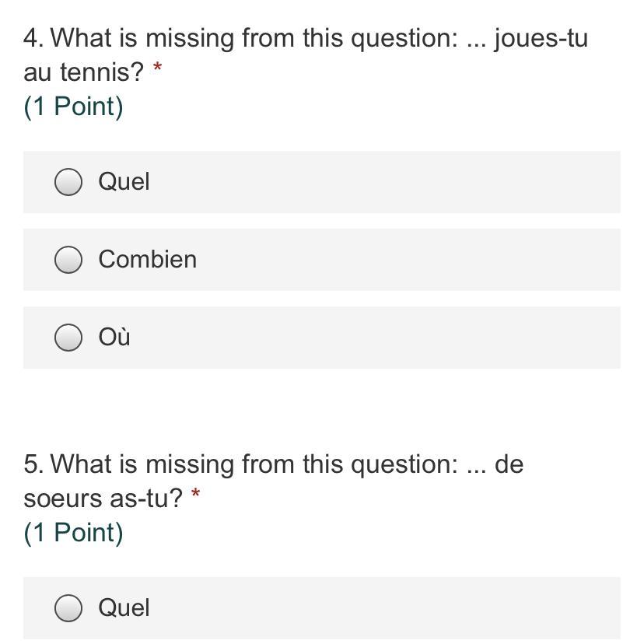
Task: Click the required asterisk after 'au tennis?'
Action: pyautogui.click(x=158, y=70)
